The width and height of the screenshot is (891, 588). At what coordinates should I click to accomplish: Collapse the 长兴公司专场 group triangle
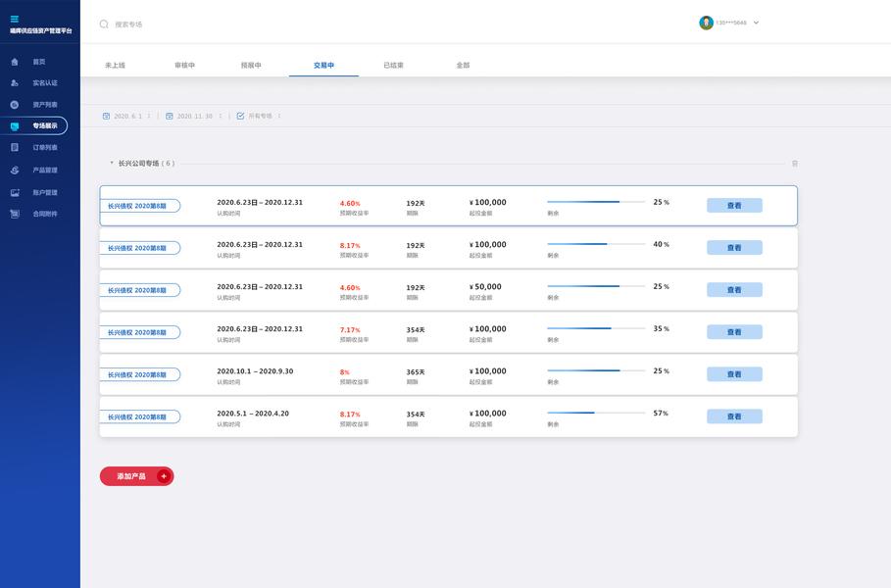click(x=112, y=163)
